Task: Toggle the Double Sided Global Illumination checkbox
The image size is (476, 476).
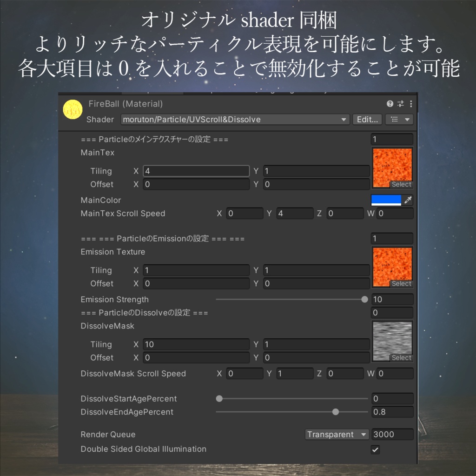Action: pos(375,449)
